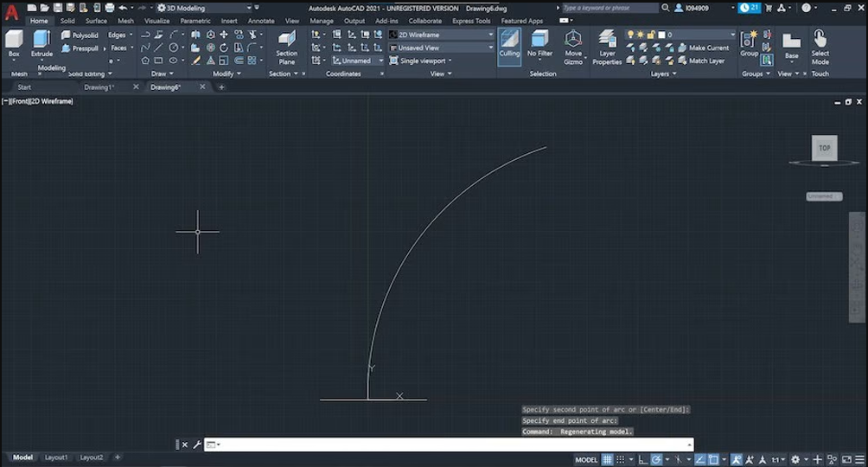Viewport: 868px width, 467px height.
Task: Click the layer 0 color swatch
Action: coord(661,35)
